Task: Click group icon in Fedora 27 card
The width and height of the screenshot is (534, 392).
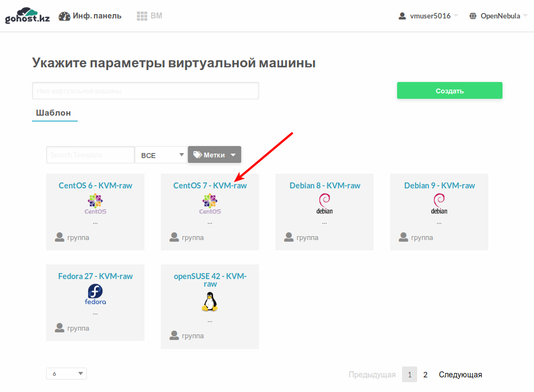Action: (60, 328)
